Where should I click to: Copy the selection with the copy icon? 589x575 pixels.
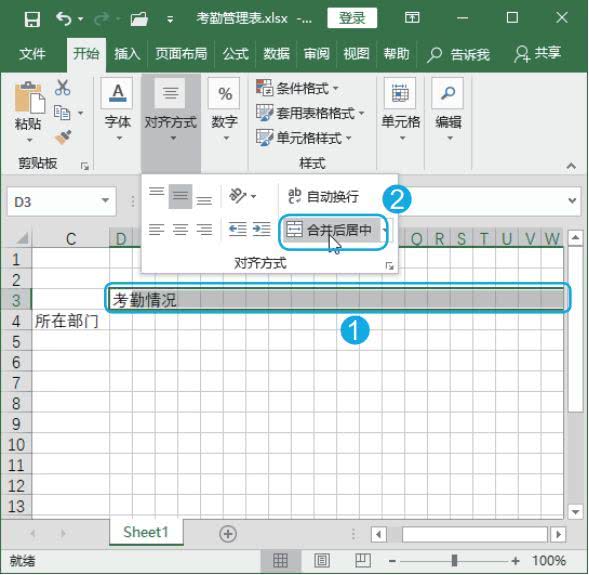[62, 112]
